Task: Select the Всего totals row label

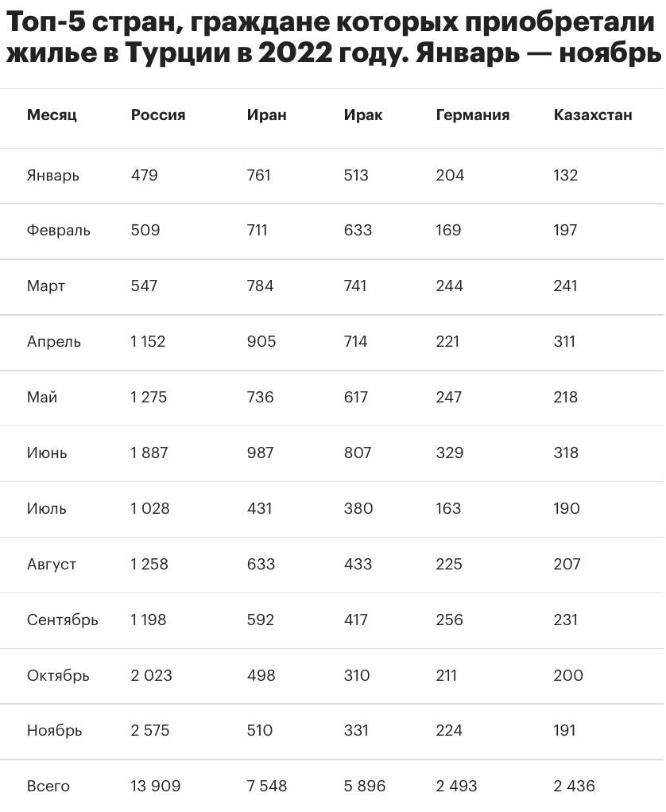Action: click(x=48, y=787)
